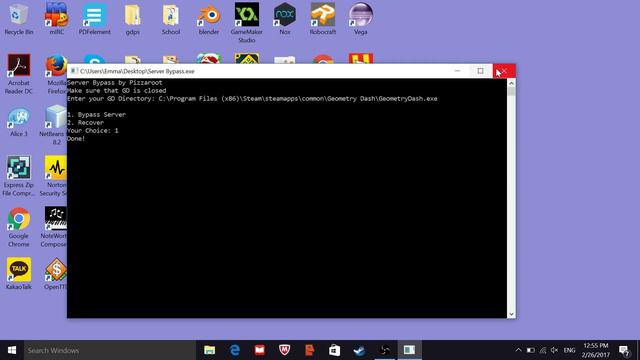Image resolution: width=640 pixels, height=360 pixels.
Task: Open the clock showing 12:55 PM
Action: (x=596, y=350)
